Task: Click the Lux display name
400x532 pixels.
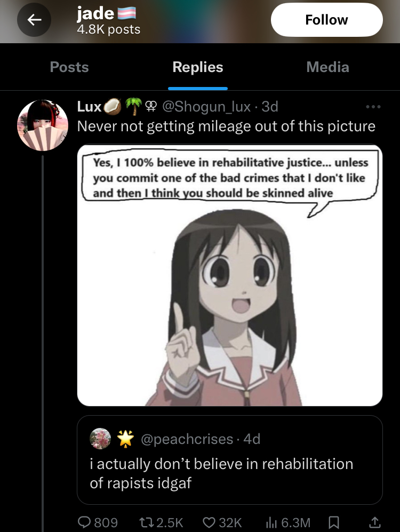Action: click(90, 107)
